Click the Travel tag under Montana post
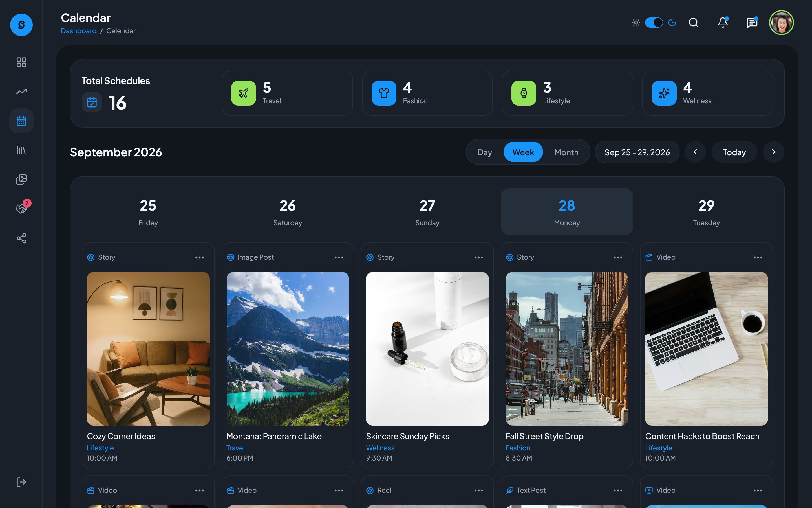 pos(235,448)
